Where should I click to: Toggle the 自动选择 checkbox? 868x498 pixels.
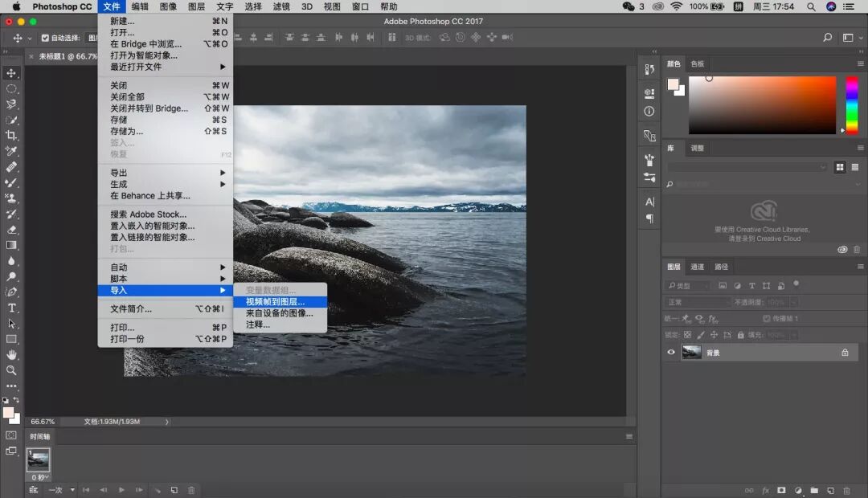[45, 38]
